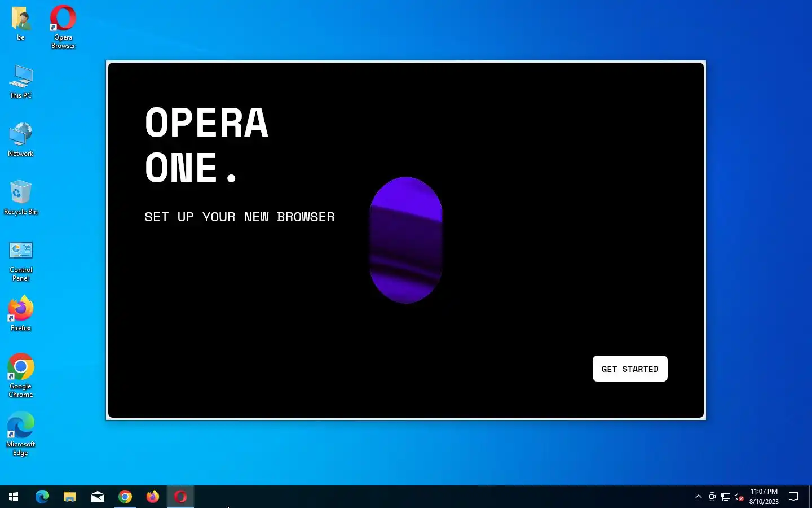
Task: Show hidden system tray icons
Action: (x=699, y=497)
